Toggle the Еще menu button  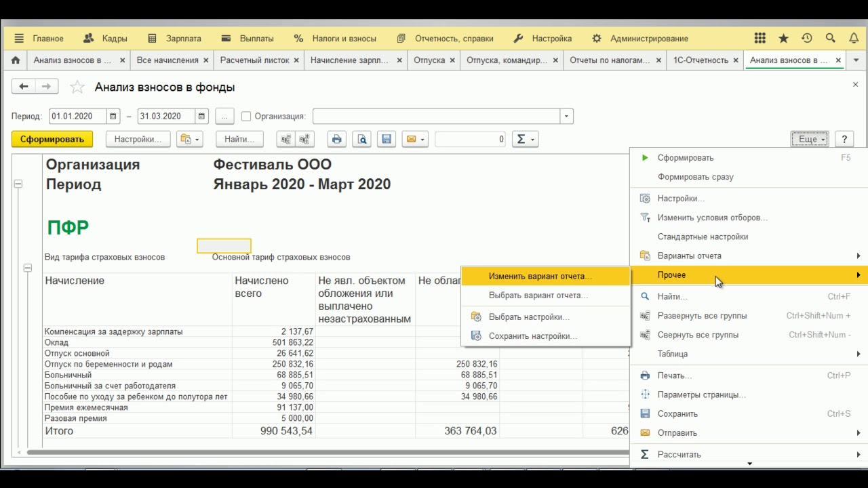coord(810,140)
